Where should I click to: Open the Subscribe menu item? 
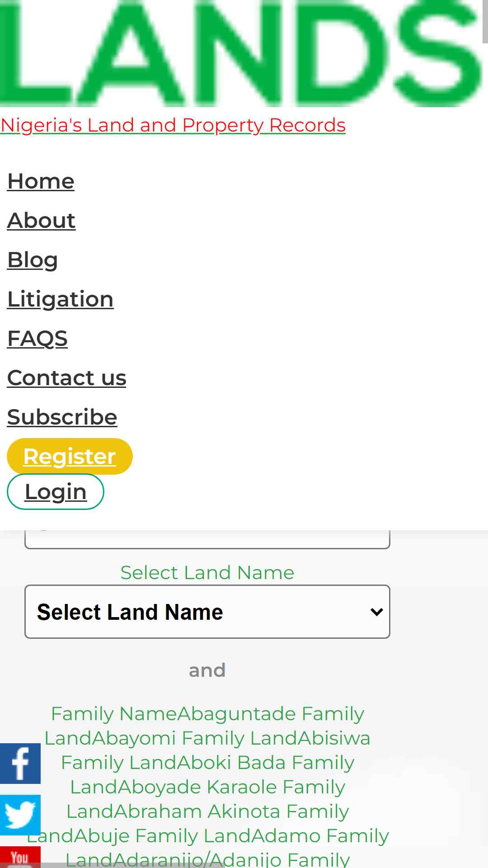(x=62, y=417)
